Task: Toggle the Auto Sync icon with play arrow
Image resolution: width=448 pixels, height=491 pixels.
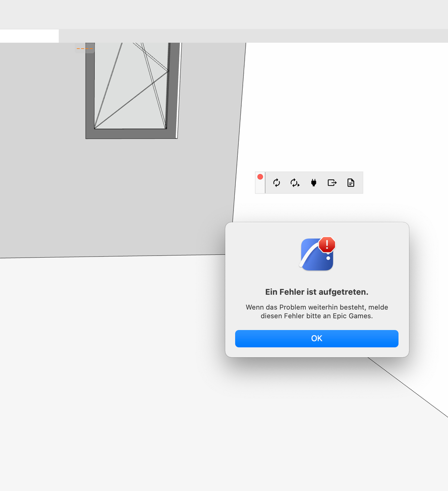Action: 295,182
